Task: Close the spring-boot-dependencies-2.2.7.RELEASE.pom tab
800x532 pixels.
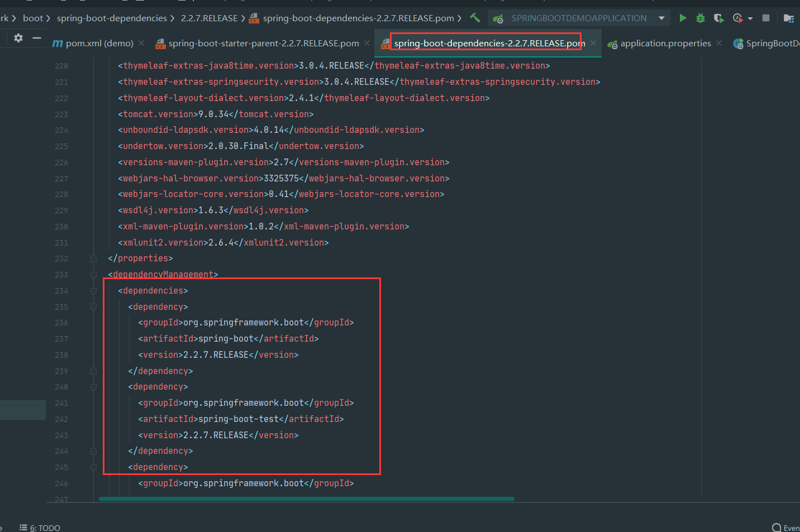Action: point(593,43)
